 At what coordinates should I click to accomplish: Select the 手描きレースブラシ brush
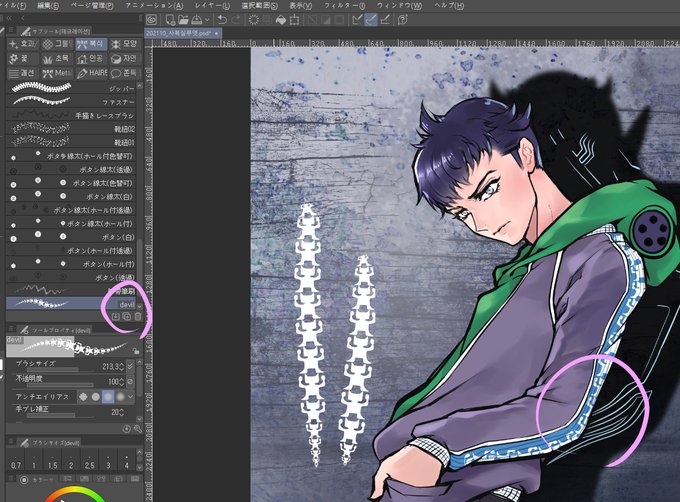pyautogui.click(x=72, y=115)
